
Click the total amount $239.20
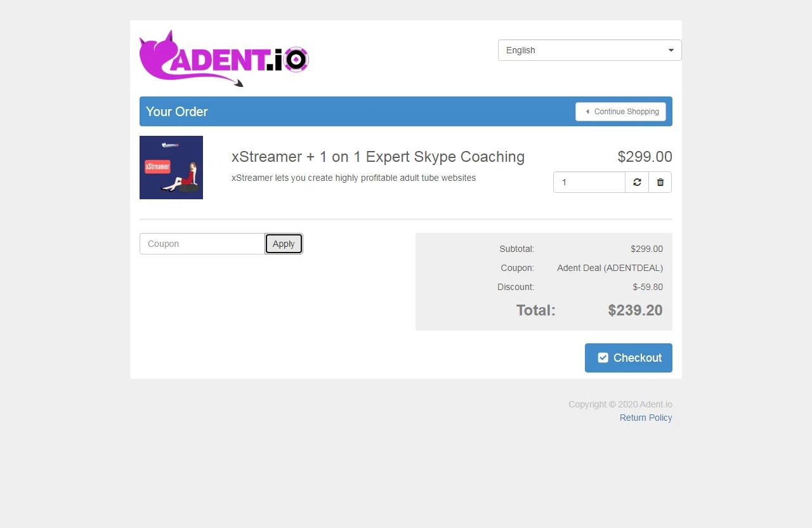(635, 310)
